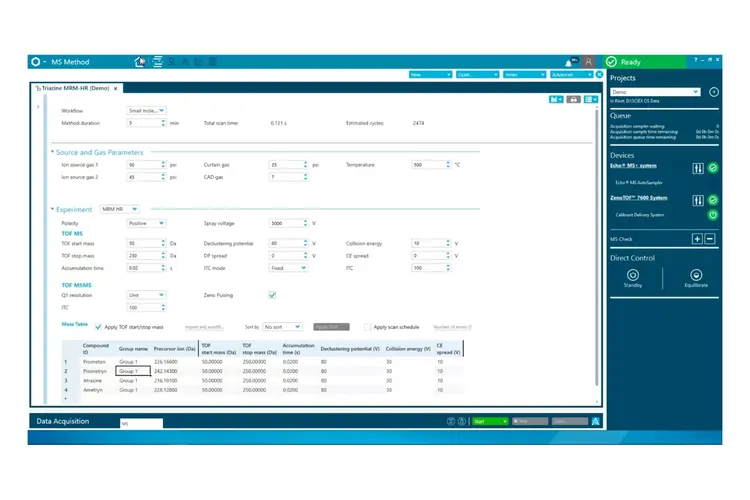Enable the Apply scan schedule checkbox
Screen dimensions: 750x500
tap(367, 327)
